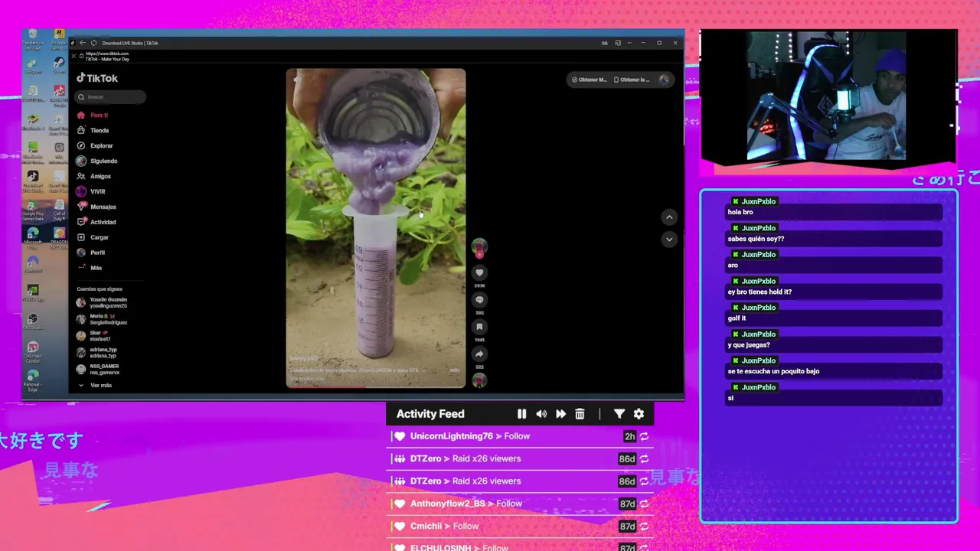Viewport: 980px width, 551px height.
Task: Go to the Siguiendo feed
Action: click(x=97, y=161)
